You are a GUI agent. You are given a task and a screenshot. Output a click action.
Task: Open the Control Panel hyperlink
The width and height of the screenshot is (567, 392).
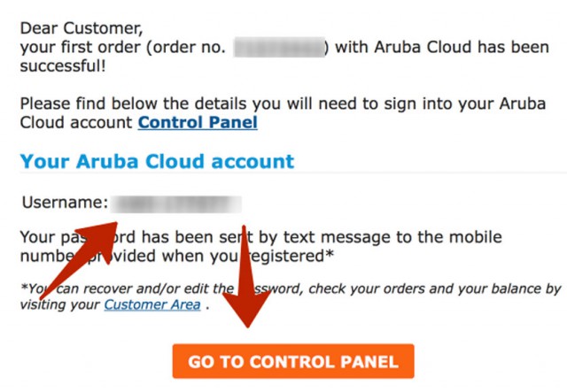[198, 122]
